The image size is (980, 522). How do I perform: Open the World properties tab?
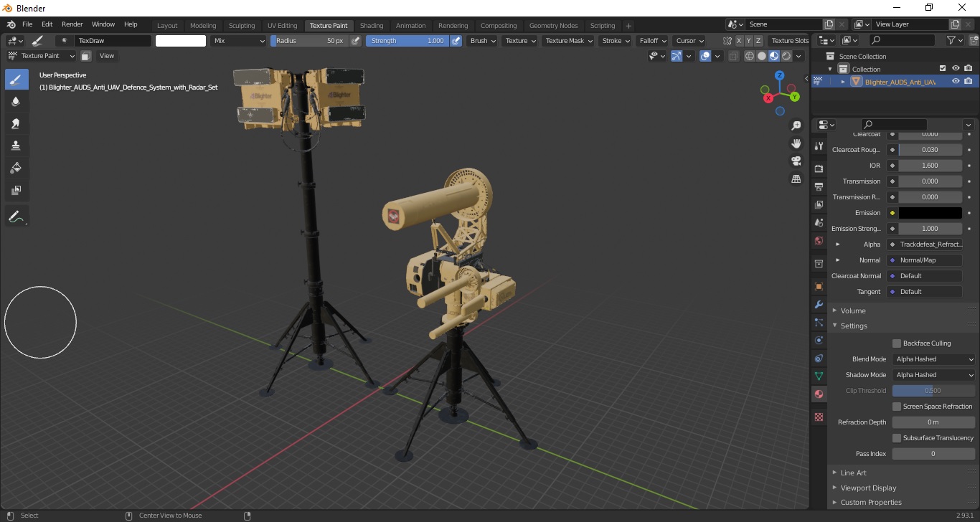[819, 240]
